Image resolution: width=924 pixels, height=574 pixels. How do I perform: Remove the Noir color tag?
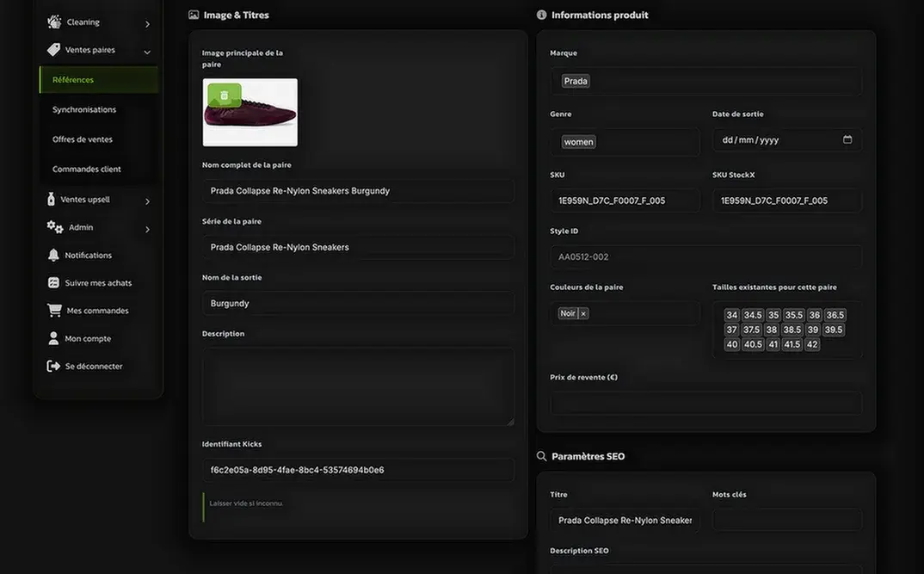point(583,313)
